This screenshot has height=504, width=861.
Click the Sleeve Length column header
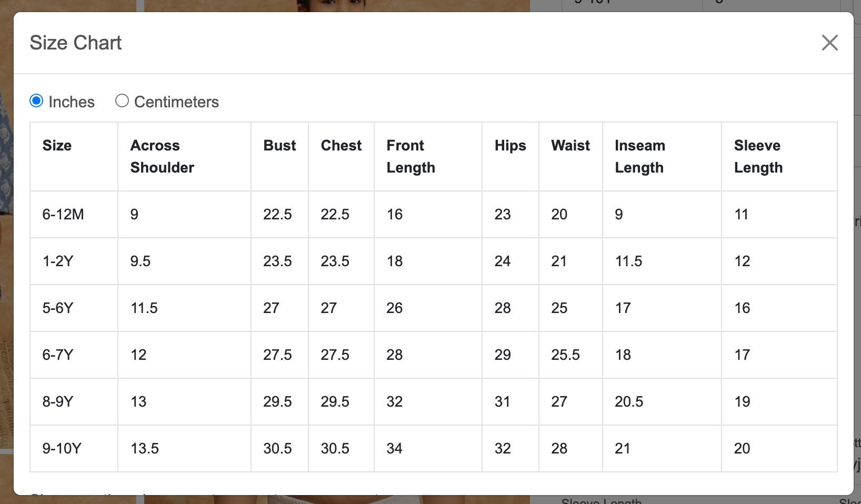758,156
